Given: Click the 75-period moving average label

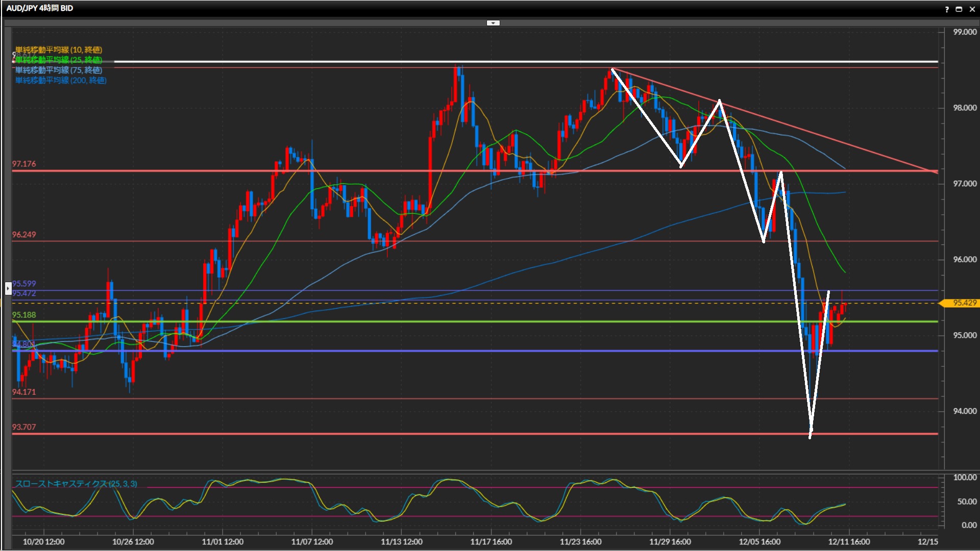Looking at the screenshot, I should [x=59, y=70].
